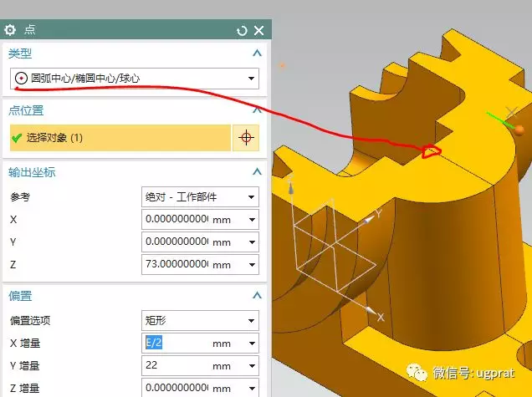Click the 类型 section header text

coord(20,53)
